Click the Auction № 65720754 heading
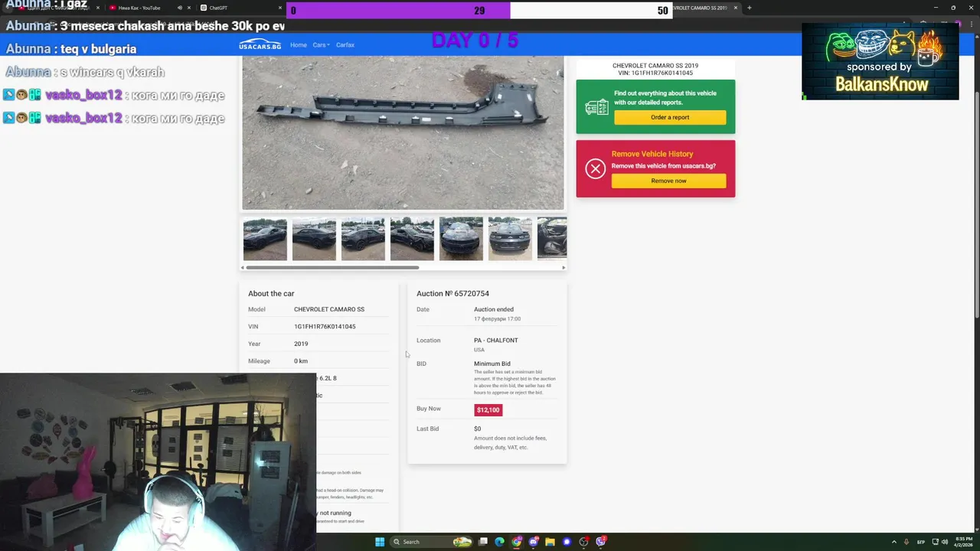 click(x=452, y=293)
